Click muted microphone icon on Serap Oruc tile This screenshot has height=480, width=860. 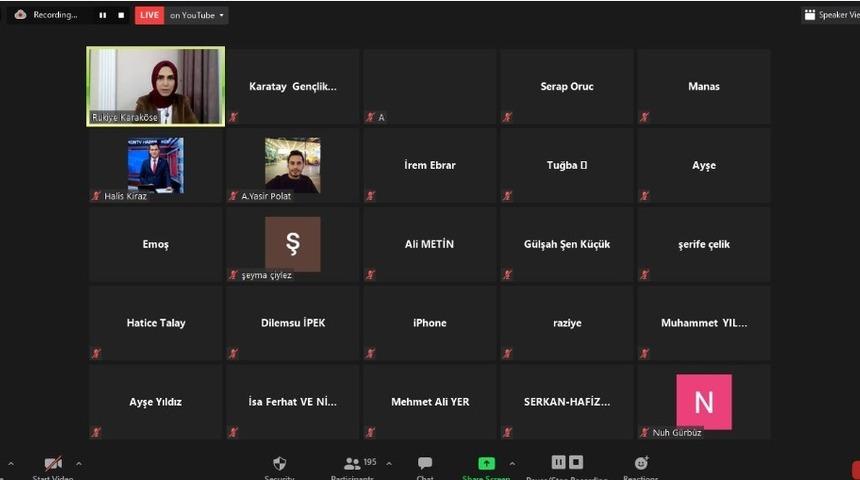coord(507,117)
